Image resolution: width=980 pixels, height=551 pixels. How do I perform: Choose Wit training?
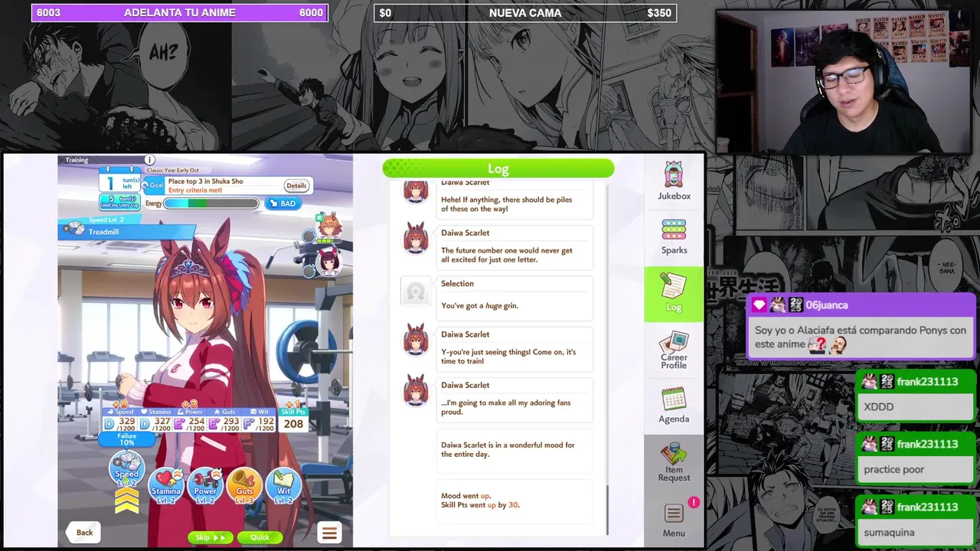pos(283,486)
